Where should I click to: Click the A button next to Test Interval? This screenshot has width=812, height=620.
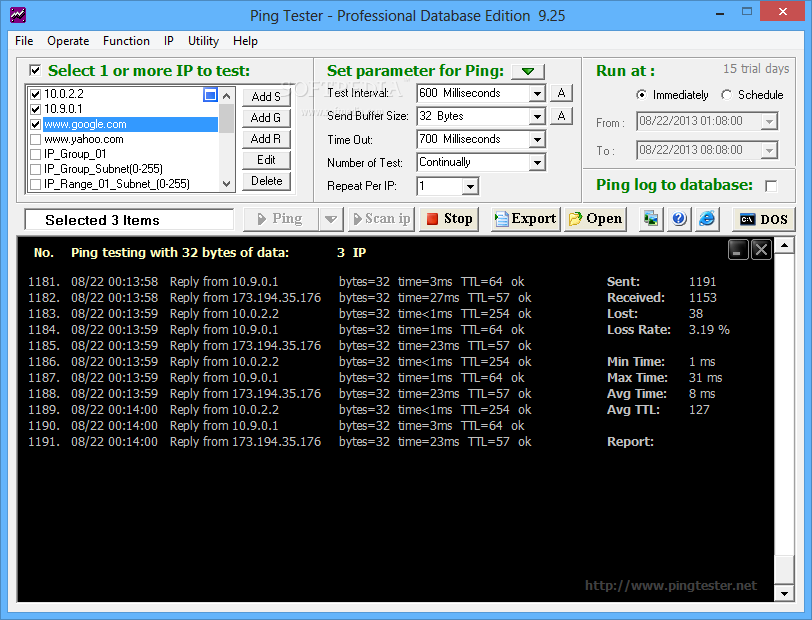[x=561, y=93]
